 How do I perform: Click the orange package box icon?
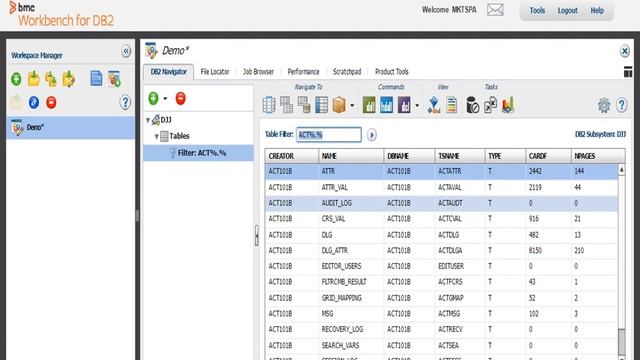point(339,105)
